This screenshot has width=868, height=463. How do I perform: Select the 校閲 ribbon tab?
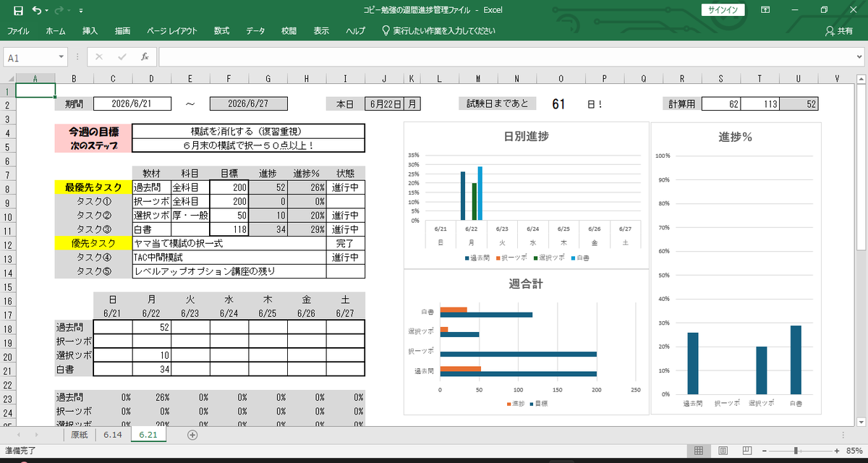click(289, 31)
